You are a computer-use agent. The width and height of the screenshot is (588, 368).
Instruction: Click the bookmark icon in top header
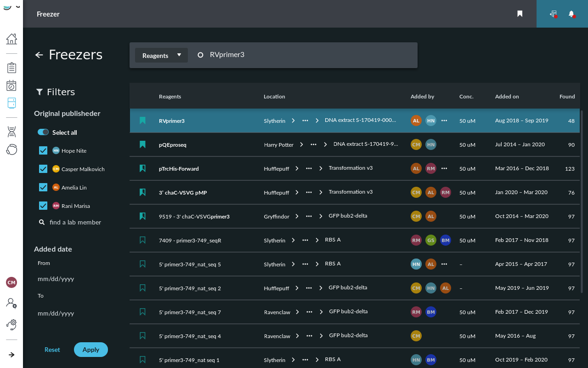tap(520, 14)
